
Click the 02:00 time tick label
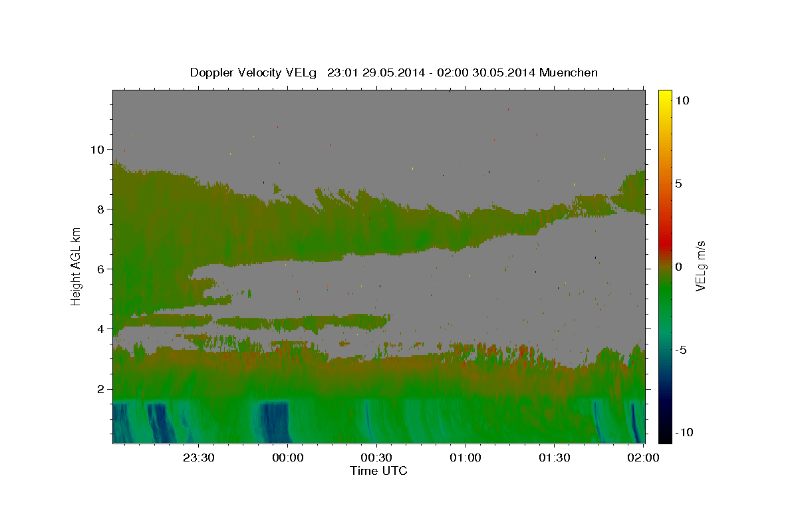click(644, 458)
